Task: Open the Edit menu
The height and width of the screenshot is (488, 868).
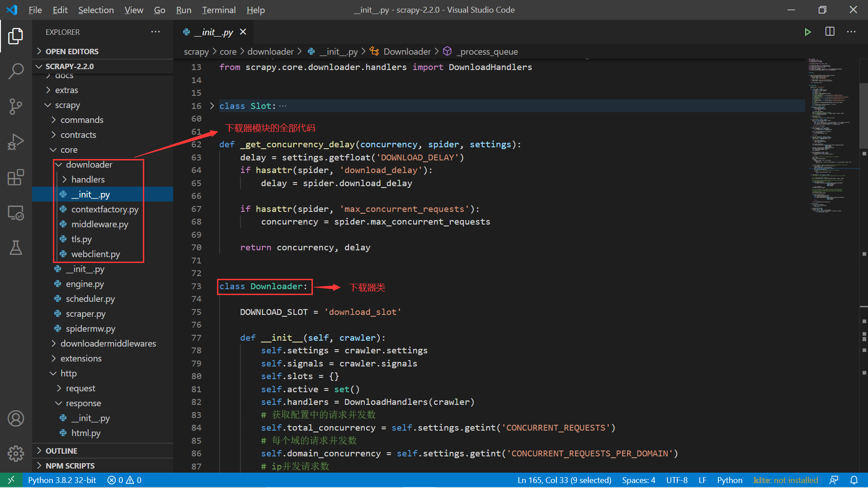Action: point(60,10)
